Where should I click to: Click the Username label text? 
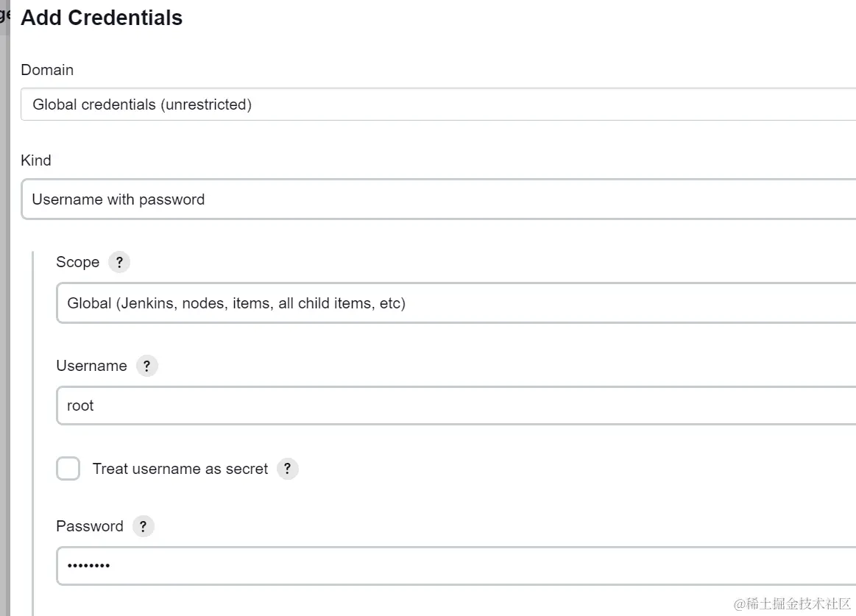pyautogui.click(x=91, y=366)
